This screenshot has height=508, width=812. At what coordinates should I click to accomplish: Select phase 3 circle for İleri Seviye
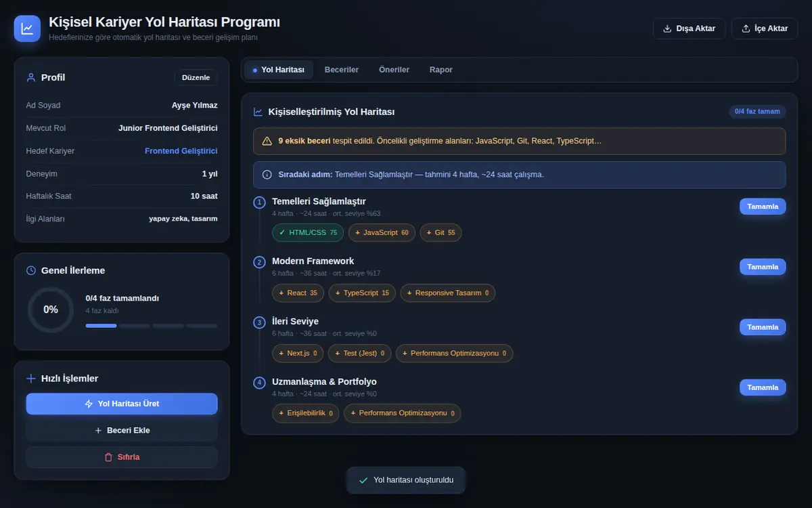[x=259, y=322]
